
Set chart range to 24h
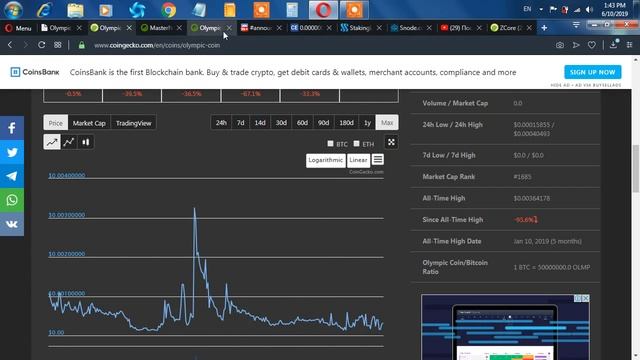pyautogui.click(x=221, y=122)
